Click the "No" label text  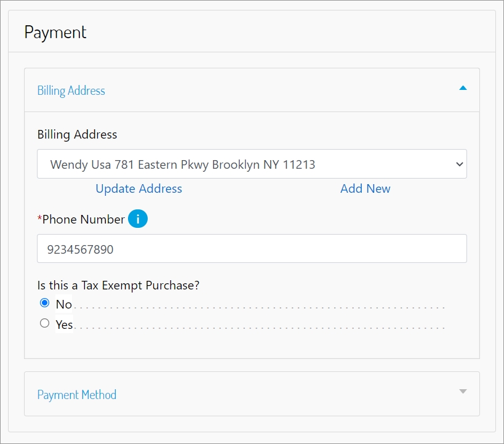point(63,304)
